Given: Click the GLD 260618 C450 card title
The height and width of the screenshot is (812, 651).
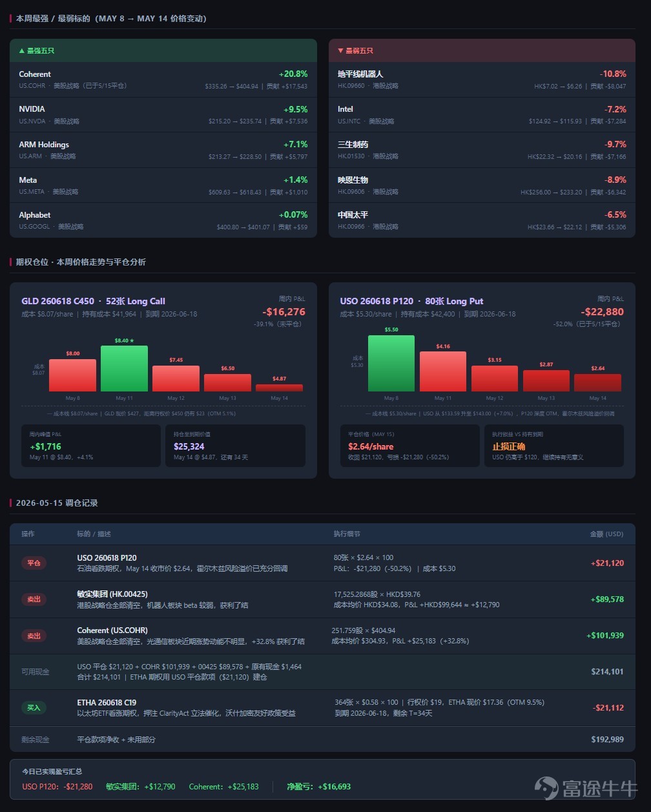Looking at the screenshot, I should click(x=93, y=301).
